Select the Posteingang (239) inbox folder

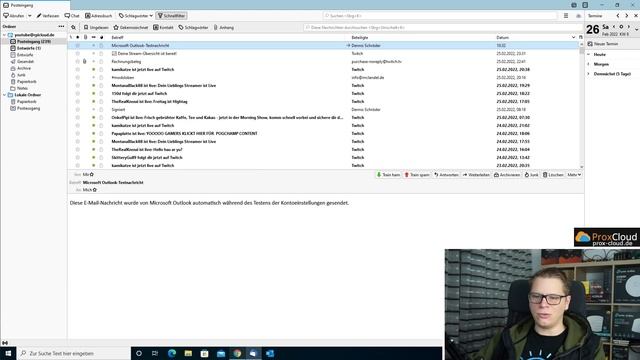34,41
